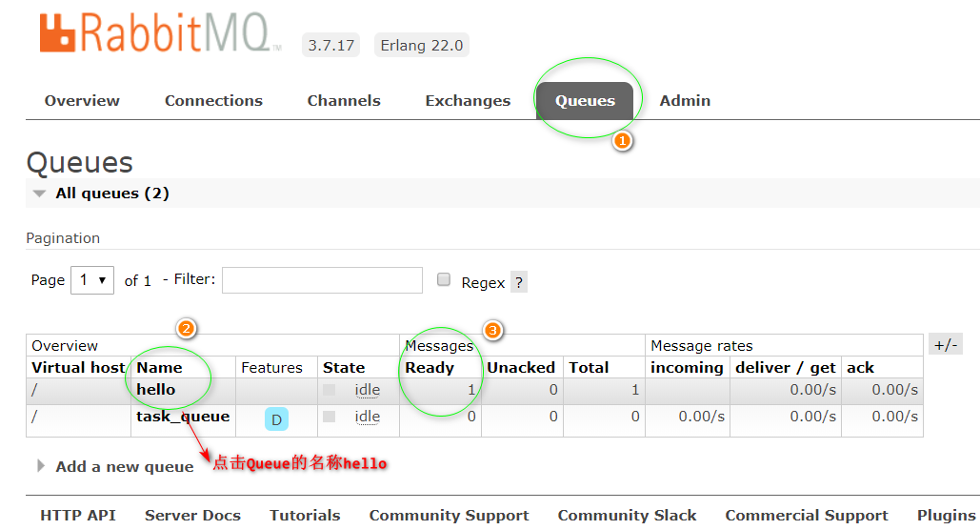The image size is (980, 530).
Task: Click the RabbitMQ logo
Action: pyautogui.click(x=160, y=32)
